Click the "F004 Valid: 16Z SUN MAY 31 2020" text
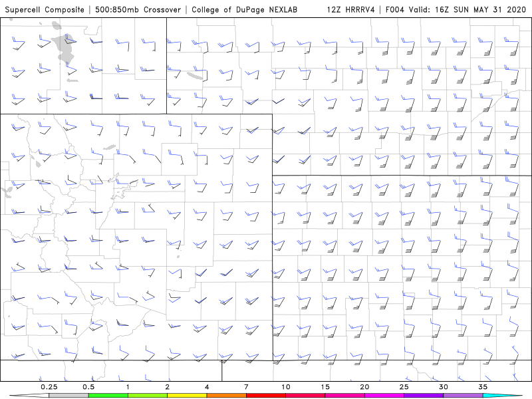This screenshot has height=399, width=532. (456, 9)
